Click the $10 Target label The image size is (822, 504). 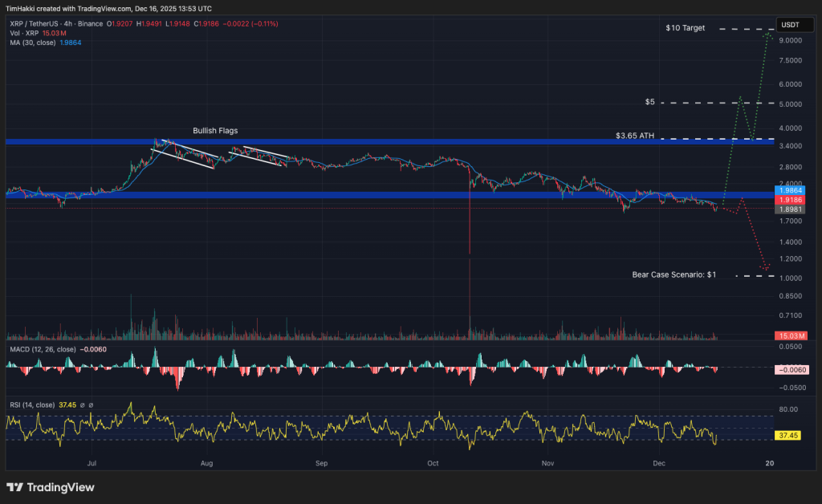click(684, 27)
